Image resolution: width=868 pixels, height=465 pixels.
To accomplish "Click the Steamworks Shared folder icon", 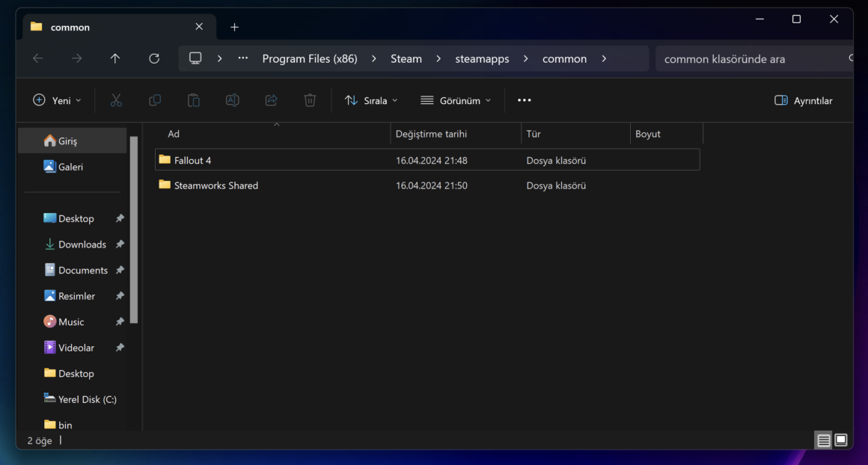I will pyautogui.click(x=165, y=185).
